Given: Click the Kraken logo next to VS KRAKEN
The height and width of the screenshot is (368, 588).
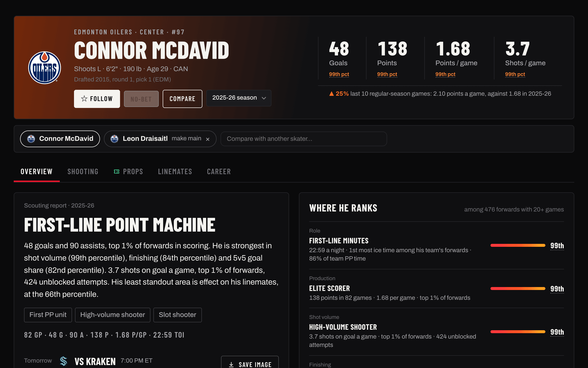Looking at the screenshot, I should coord(63,361).
